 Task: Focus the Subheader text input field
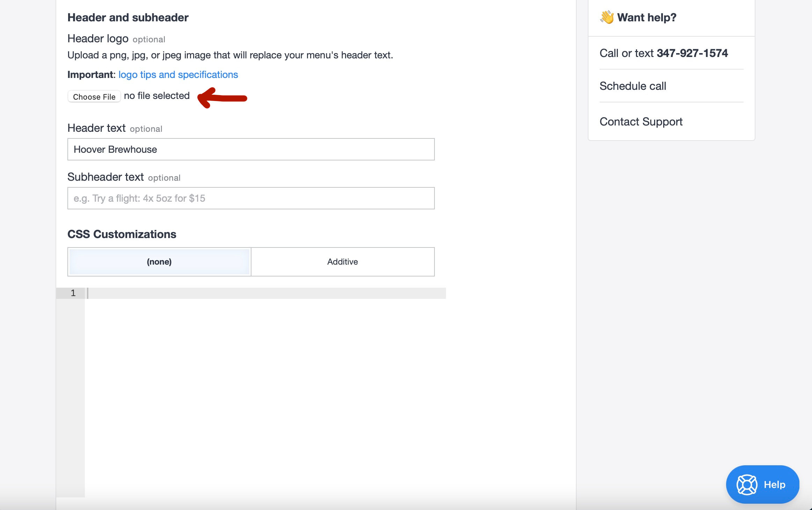pos(251,198)
